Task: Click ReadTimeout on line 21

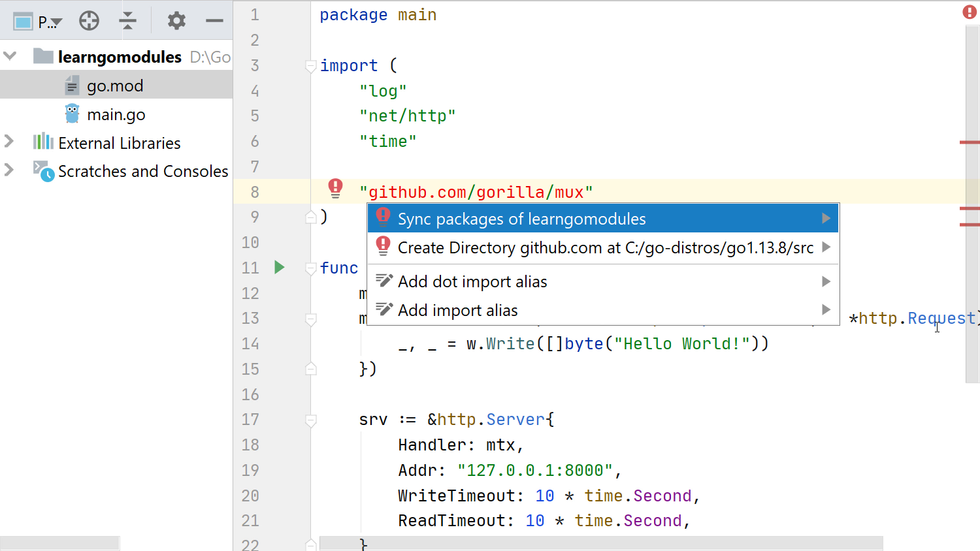Action: [451, 520]
